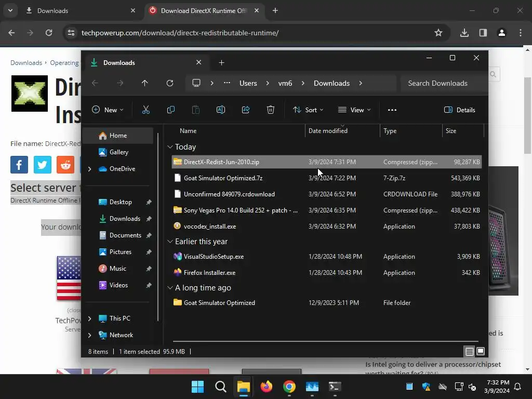Bookmark this page with the star icon
Viewport: 532px width, 399px height.
pyautogui.click(x=438, y=33)
